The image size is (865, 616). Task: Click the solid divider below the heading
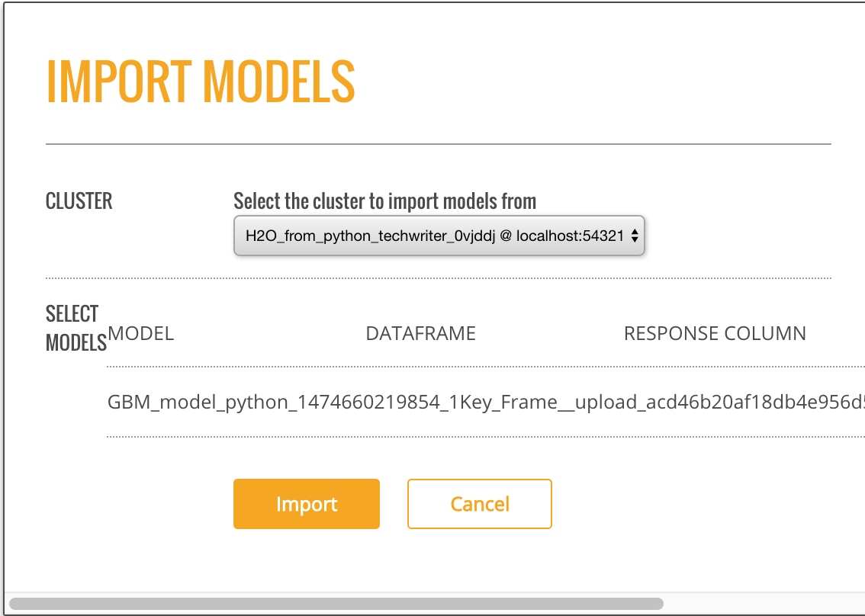coord(438,143)
